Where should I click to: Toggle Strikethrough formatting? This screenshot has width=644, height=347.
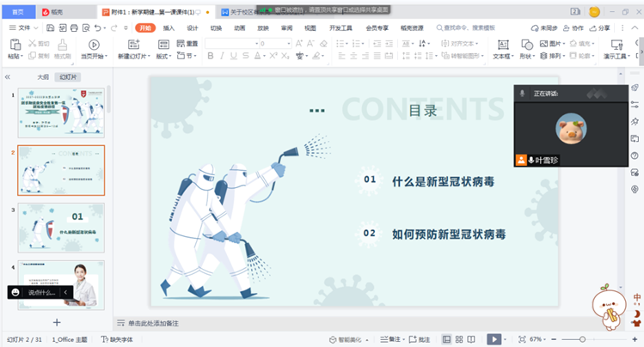click(x=245, y=56)
